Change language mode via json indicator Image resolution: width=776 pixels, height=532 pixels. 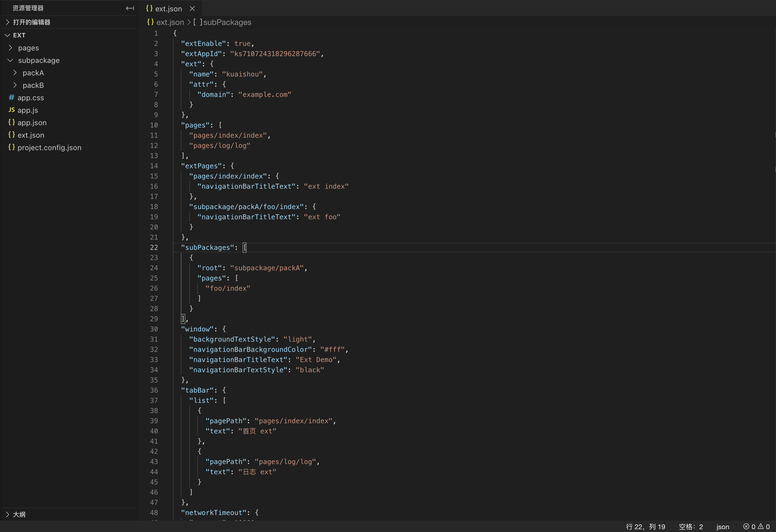[722, 527]
